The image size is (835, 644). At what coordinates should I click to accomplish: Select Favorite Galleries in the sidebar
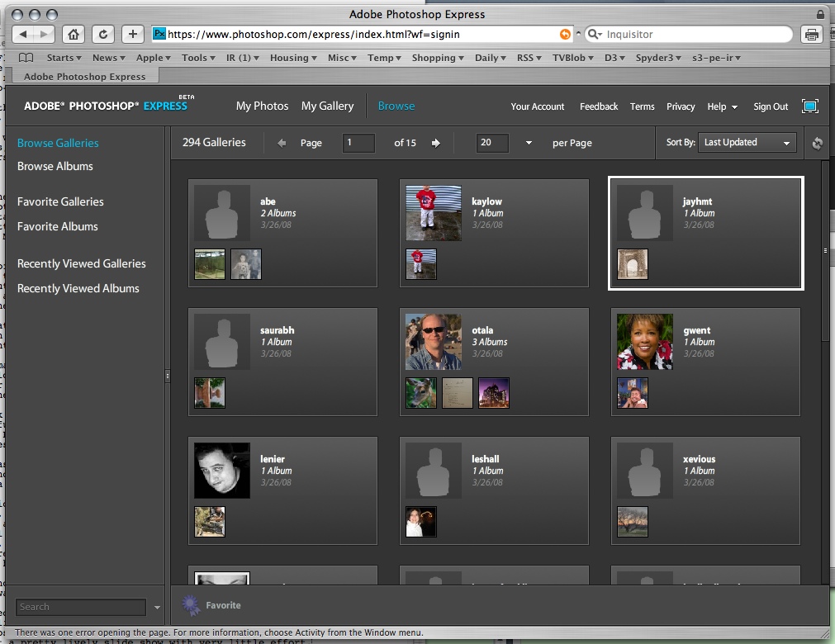60,201
